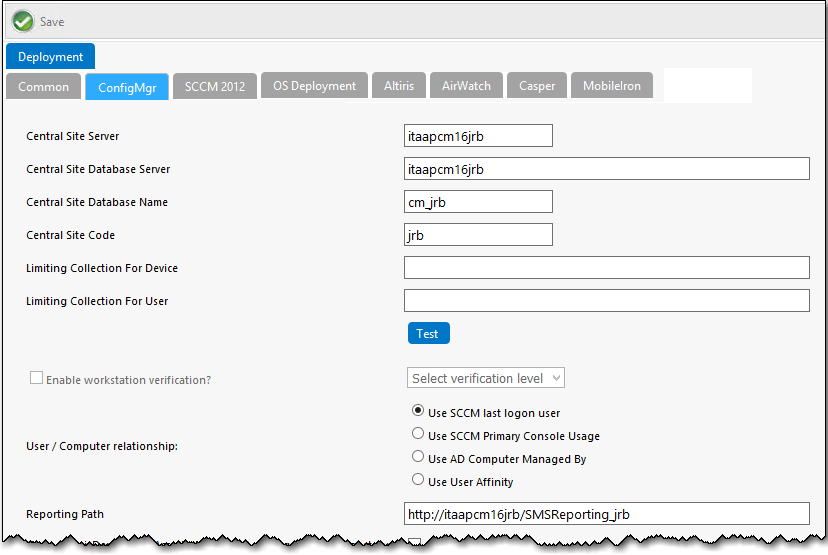
Task: Focus Limiting Collection For User field
Action: 606,300
